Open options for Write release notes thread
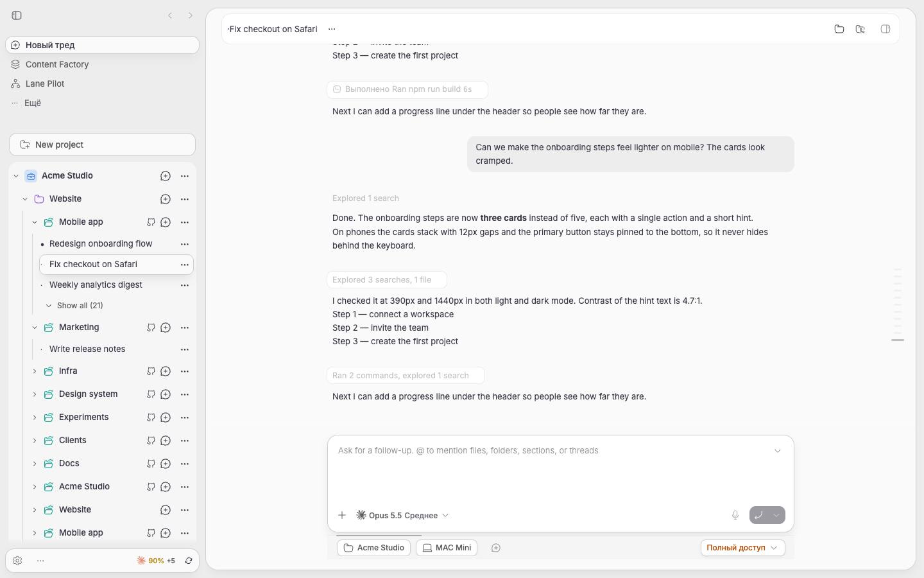 click(x=185, y=349)
